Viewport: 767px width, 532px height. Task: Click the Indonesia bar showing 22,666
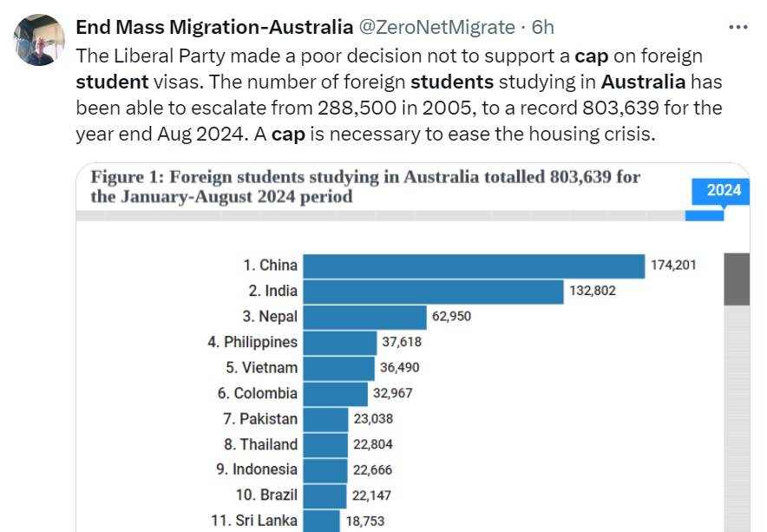(x=324, y=470)
